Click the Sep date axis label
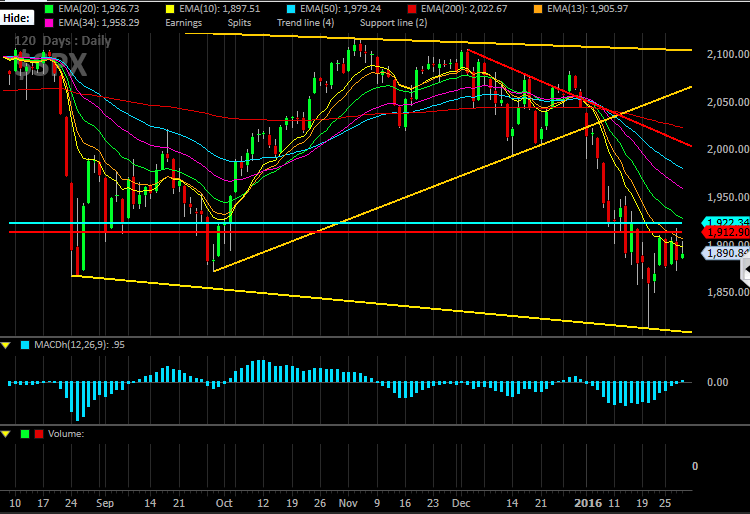The image size is (750, 514). 105,503
